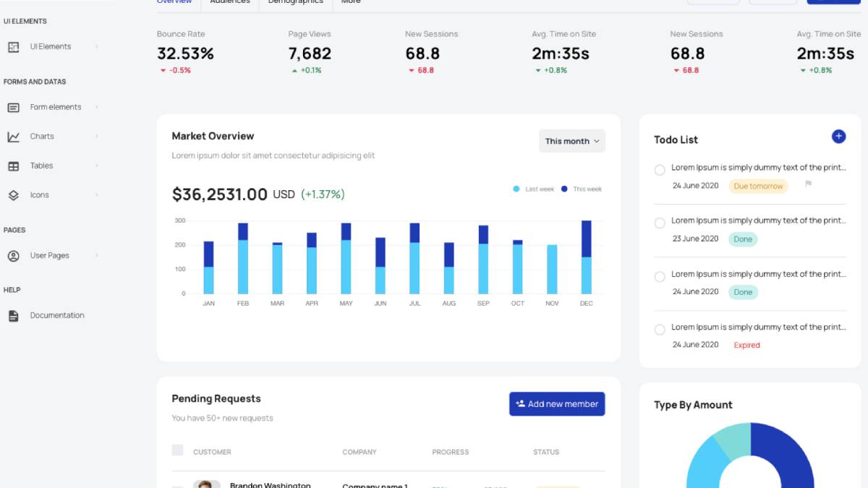Check the todo item marked Expired
The height and width of the screenshot is (488, 868).
[660, 330]
